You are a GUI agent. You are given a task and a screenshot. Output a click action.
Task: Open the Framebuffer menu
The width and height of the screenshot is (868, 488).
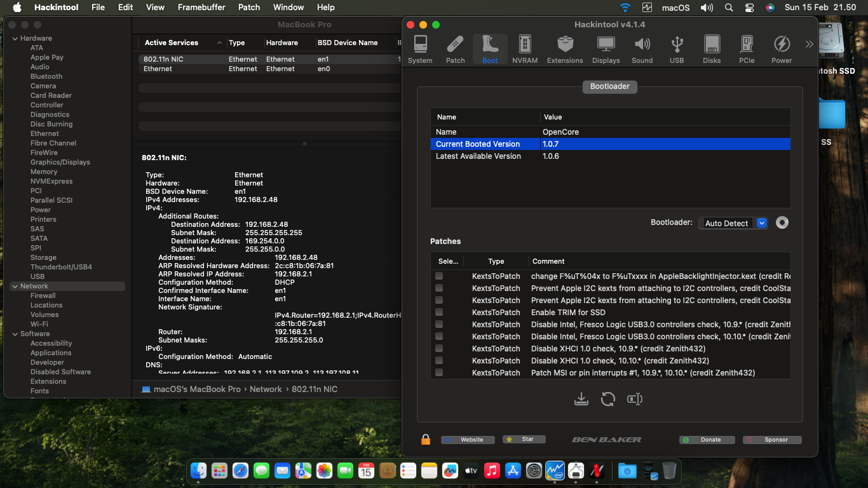pyautogui.click(x=201, y=8)
